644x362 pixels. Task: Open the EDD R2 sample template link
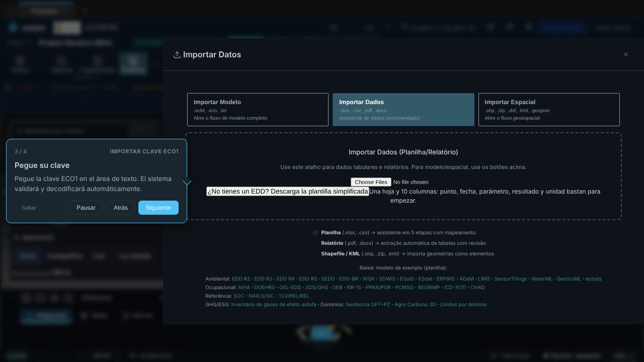(x=241, y=279)
